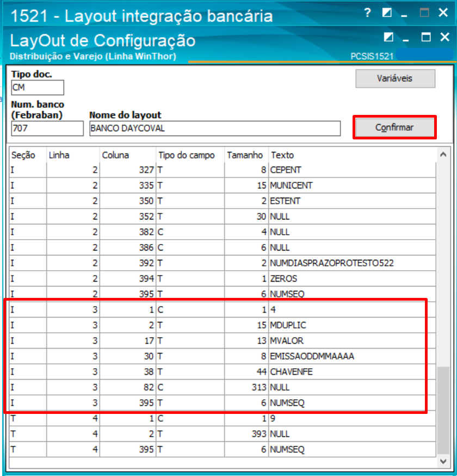Click Coluna cell with value 352
This screenshot has height=476, width=457.
[x=128, y=216]
